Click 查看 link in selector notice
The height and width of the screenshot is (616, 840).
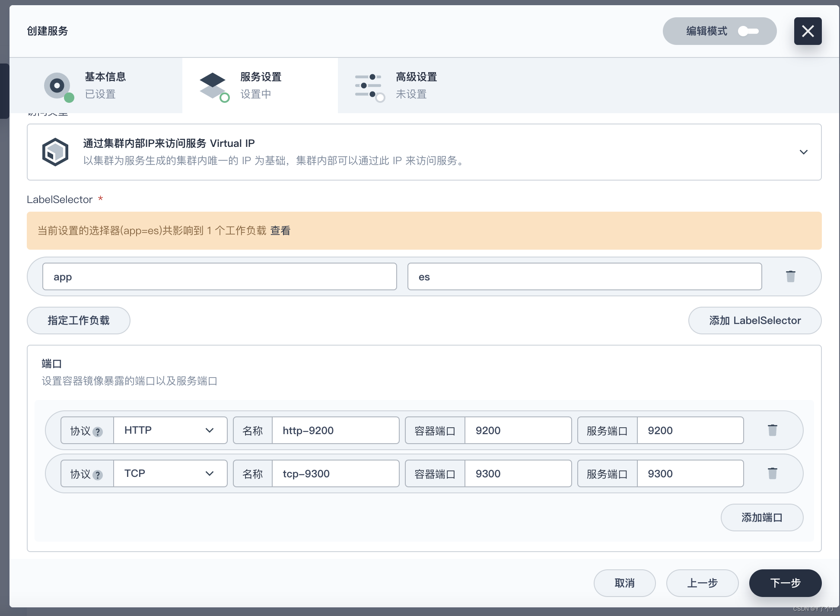pyautogui.click(x=280, y=231)
